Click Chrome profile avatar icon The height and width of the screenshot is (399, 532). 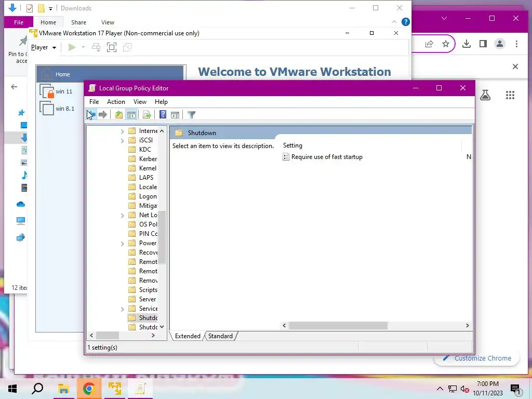pyautogui.click(x=500, y=44)
